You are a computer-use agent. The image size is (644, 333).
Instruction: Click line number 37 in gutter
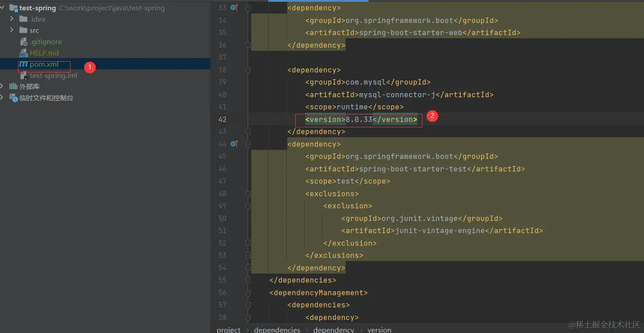tap(222, 57)
